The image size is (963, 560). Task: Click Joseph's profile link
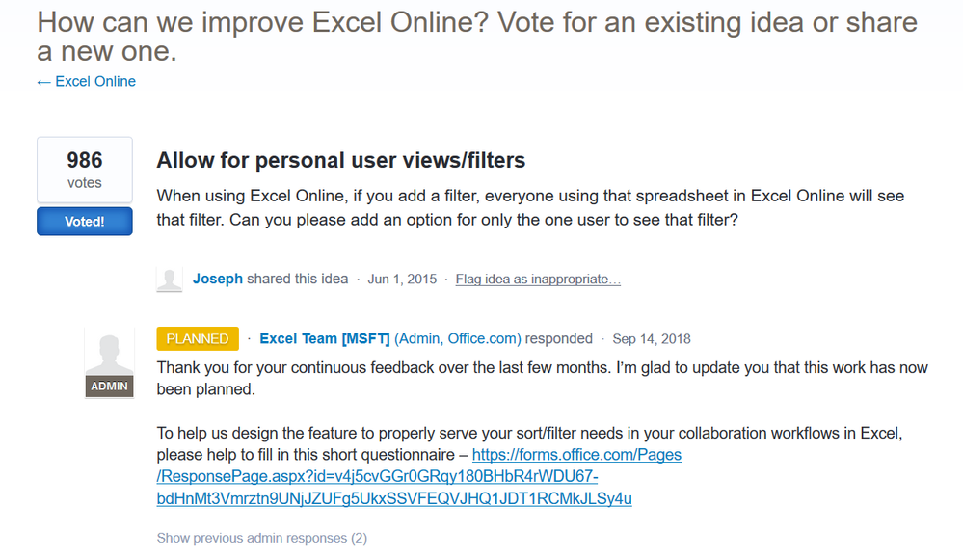coord(217,279)
